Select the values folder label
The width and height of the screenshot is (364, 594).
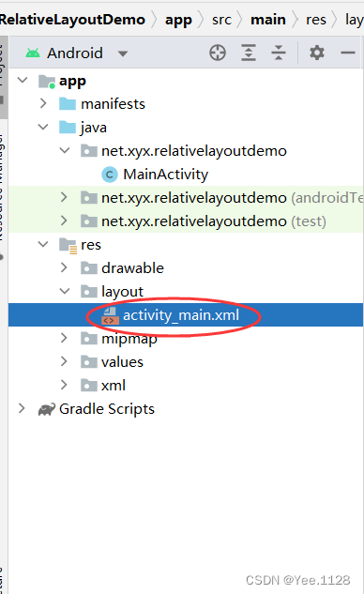pos(122,362)
